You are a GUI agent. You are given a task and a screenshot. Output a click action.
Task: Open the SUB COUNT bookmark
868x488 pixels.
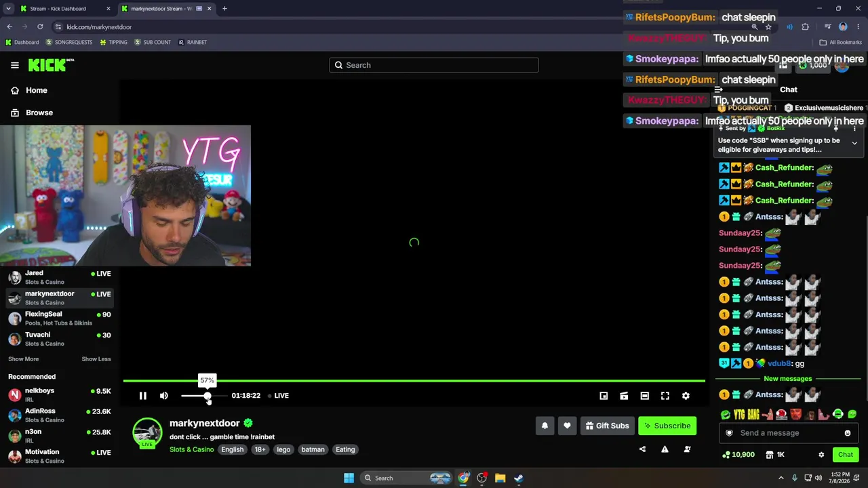point(153,42)
